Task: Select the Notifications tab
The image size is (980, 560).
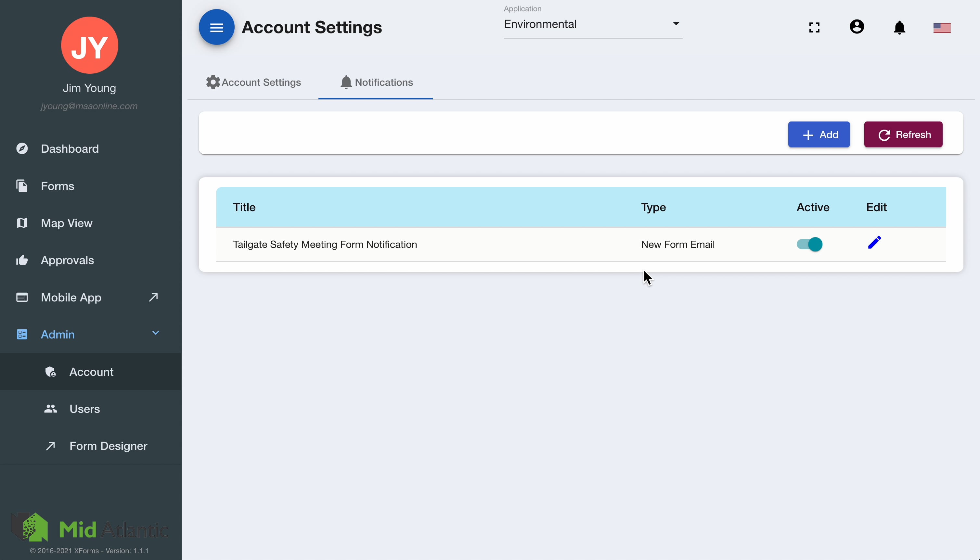Action: pos(376,82)
